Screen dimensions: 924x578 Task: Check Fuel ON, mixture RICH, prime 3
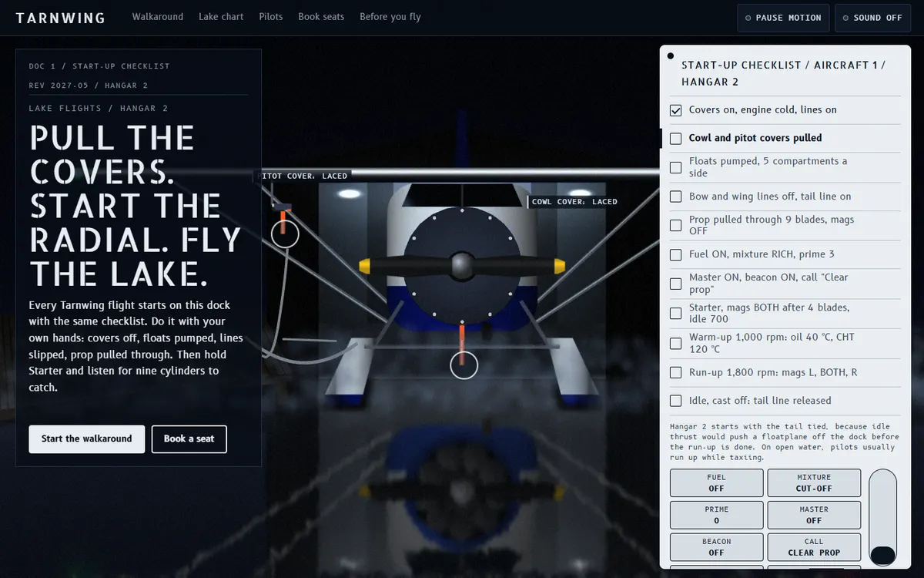pyautogui.click(x=675, y=254)
